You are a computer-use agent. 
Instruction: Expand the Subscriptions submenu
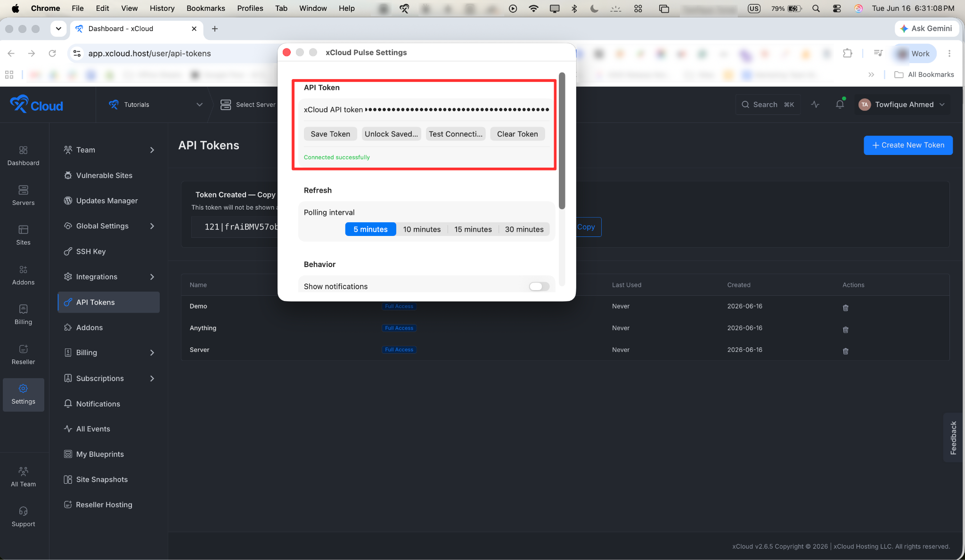[x=152, y=379]
